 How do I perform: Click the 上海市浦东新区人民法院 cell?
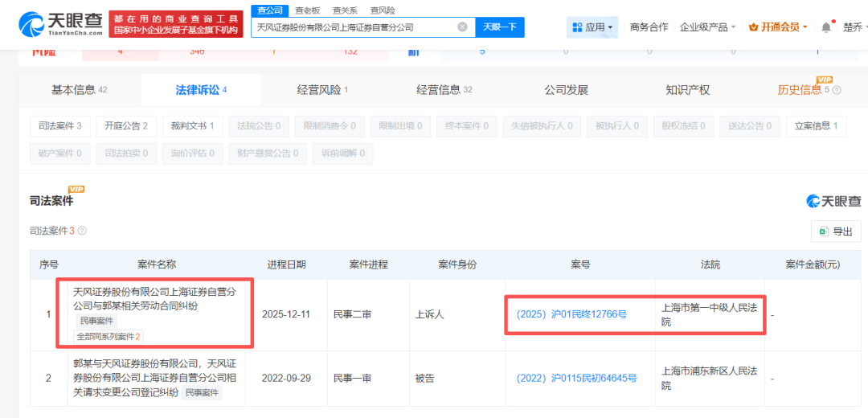point(710,379)
